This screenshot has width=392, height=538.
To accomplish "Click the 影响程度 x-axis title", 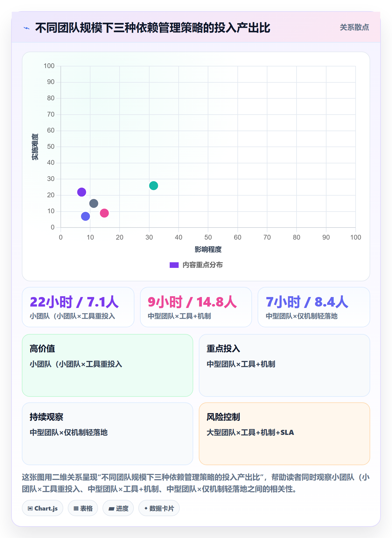I will click(208, 249).
